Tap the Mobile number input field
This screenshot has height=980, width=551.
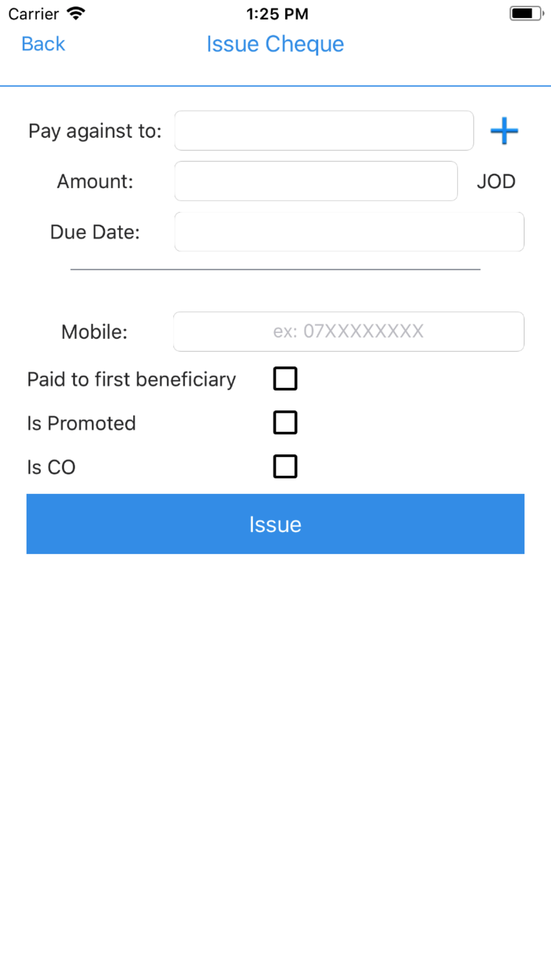(349, 332)
